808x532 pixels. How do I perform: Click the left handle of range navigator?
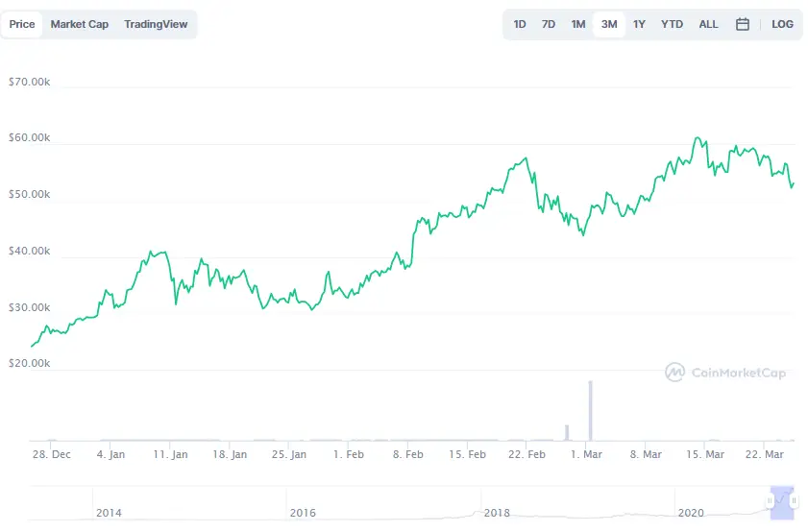click(x=770, y=500)
